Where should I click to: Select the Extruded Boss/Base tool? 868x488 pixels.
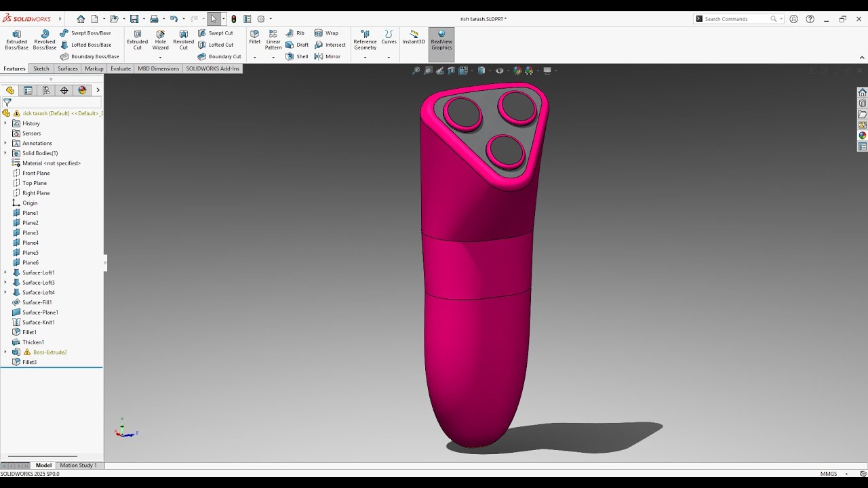click(x=17, y=39)
